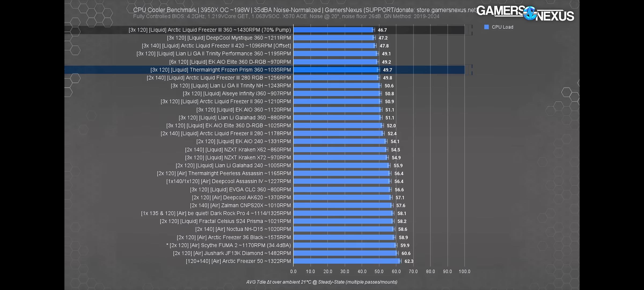Select the Arctic Liquid Freezer II 280 label

(226, 133)
